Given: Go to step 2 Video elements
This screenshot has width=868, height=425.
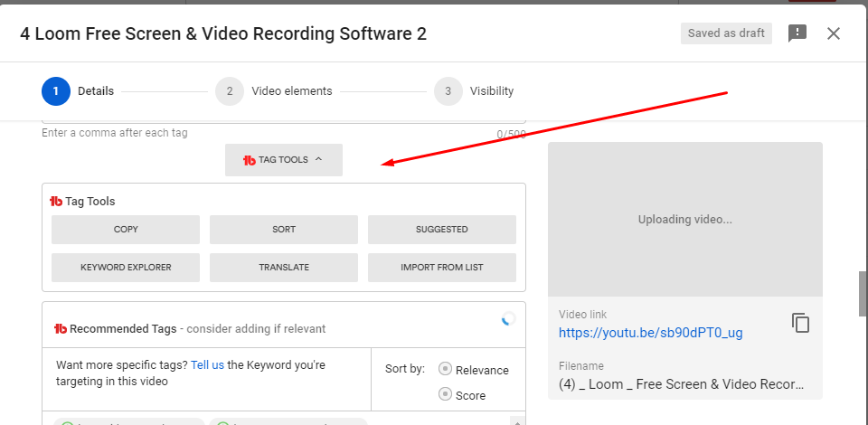Looking at the screenshot, I should tap(274, 91).
